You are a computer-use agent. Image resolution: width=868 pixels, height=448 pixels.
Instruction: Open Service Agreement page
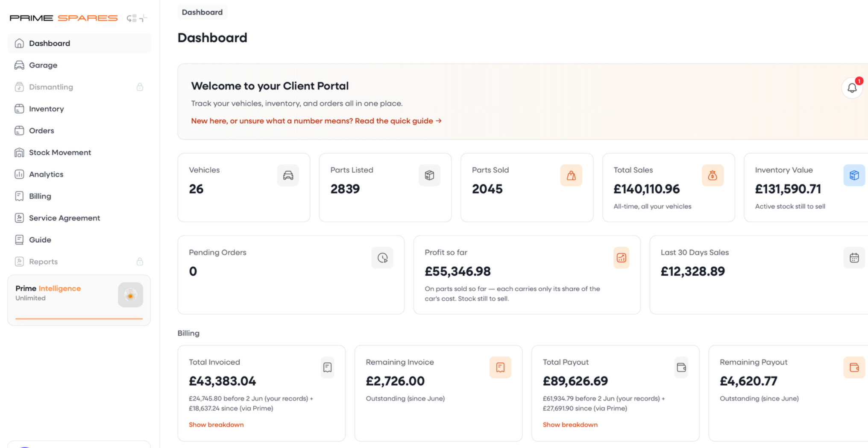pos(79,218)
